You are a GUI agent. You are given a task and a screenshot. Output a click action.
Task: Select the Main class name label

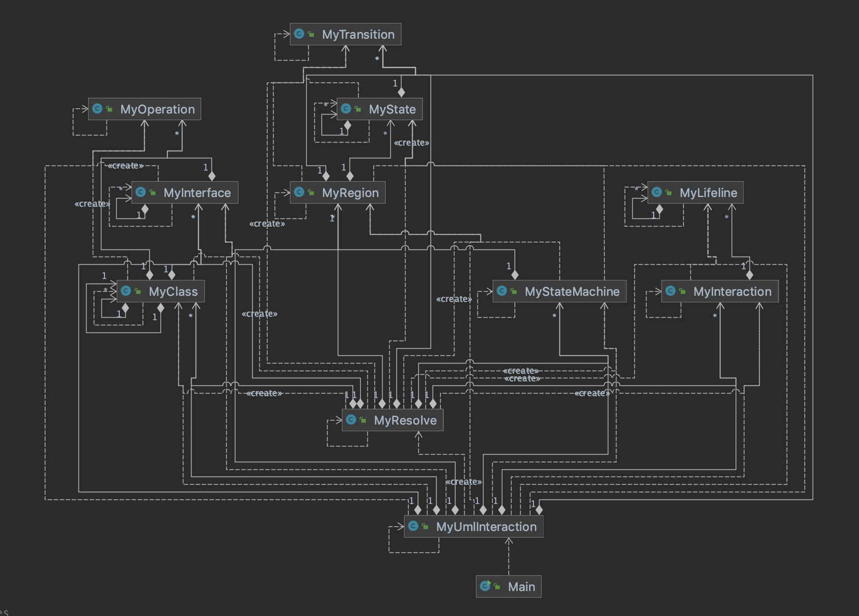click(x=522, y=587)
